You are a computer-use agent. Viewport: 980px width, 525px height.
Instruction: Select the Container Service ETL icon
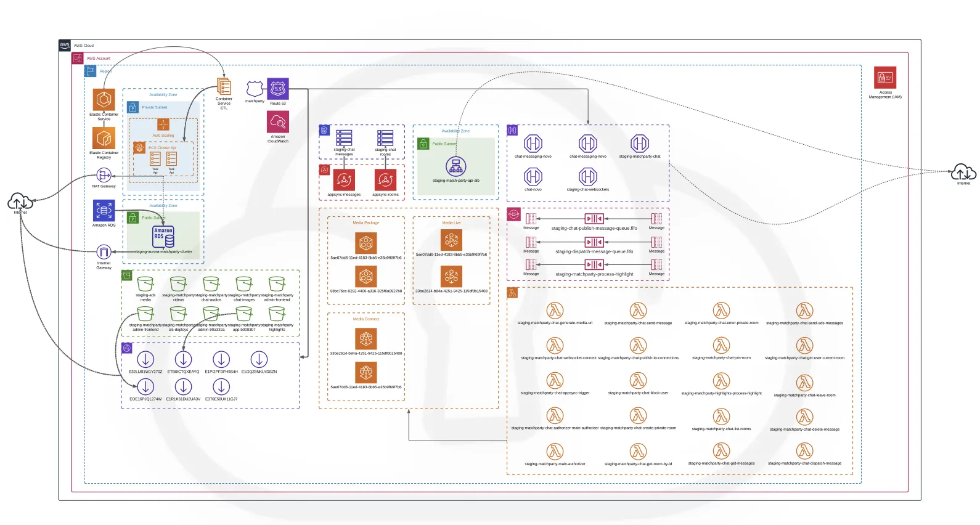pyautogui.click(x=224, y=87)
